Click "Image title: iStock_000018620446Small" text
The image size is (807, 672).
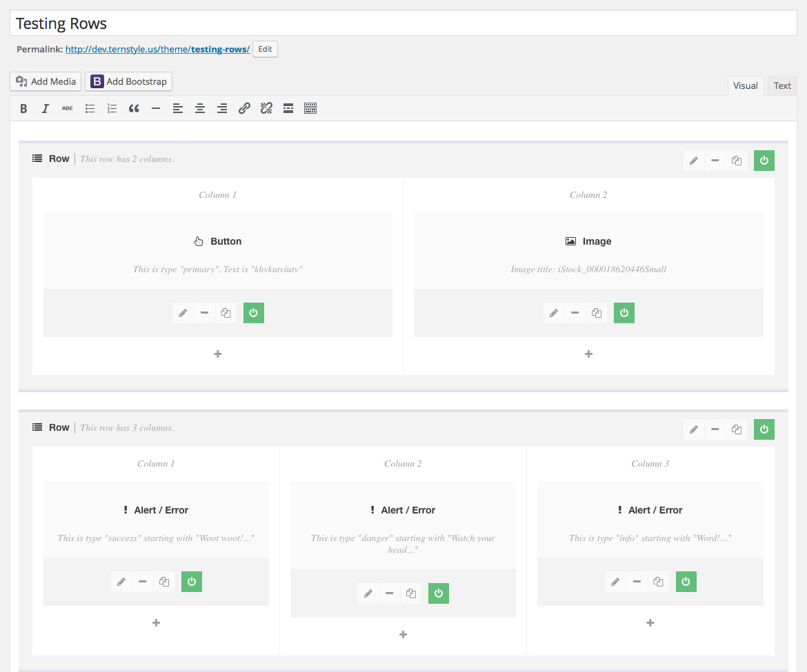point(588,269)
